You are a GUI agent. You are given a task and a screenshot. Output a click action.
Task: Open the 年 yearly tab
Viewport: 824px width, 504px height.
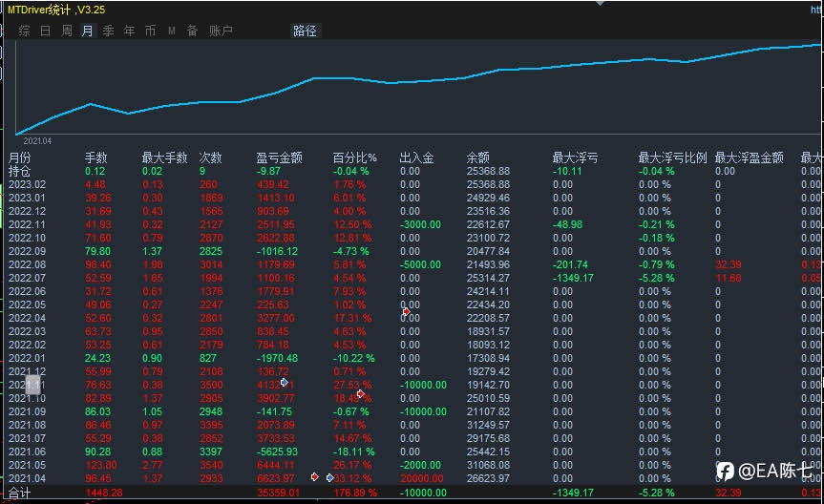pos(129,31)
